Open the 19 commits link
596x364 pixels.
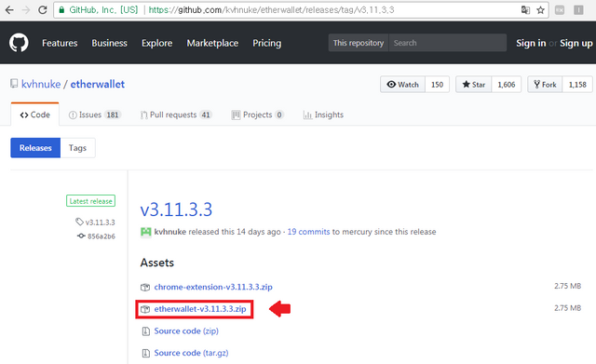(308, 232)
